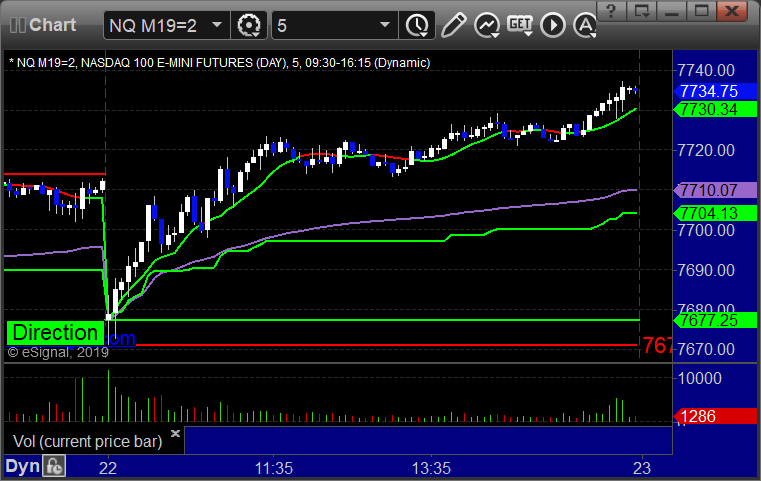Click the help question mark button
The height and width of the screenshot is (481, 761).
click(x=611, y=11)
